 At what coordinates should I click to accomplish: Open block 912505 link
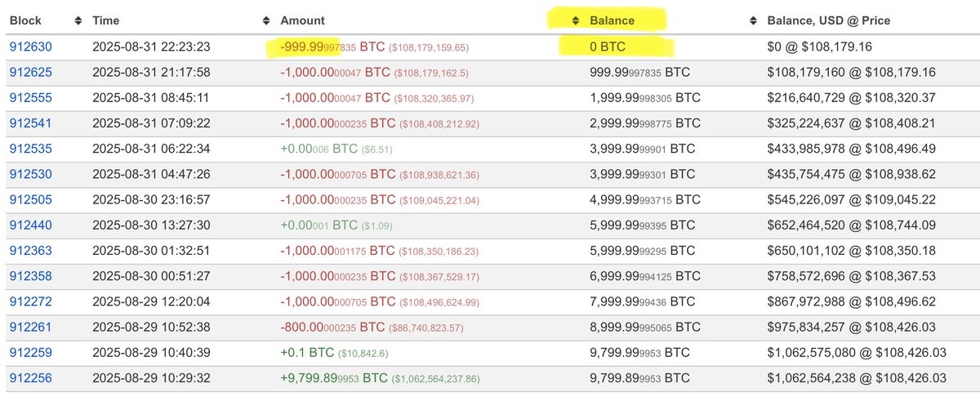pos(30,199)
